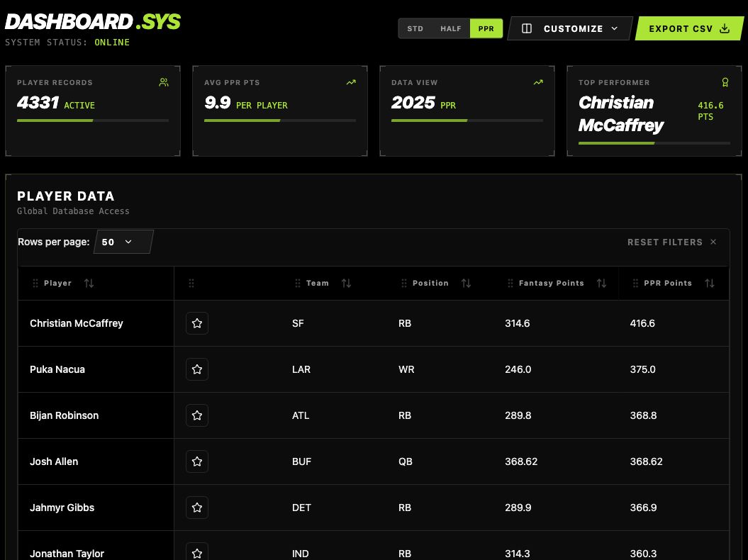
Task: Click PPR points value 366.9
Action: 643,508
